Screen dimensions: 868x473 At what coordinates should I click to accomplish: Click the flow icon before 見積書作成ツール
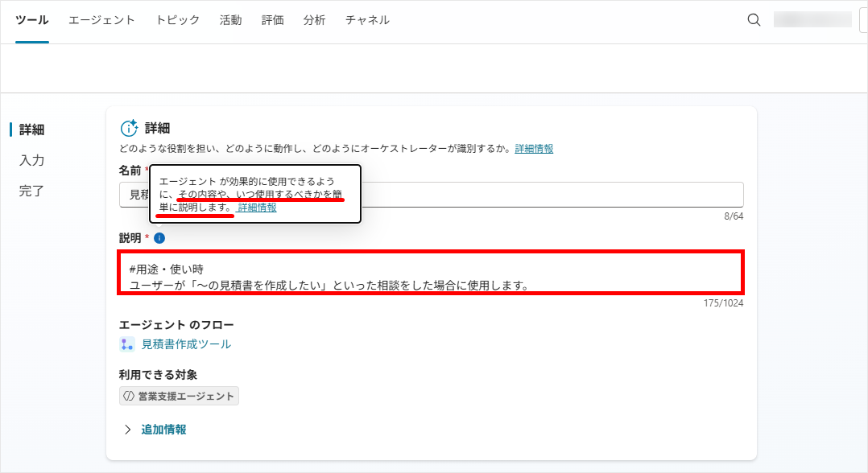click(x=127, y=344)
